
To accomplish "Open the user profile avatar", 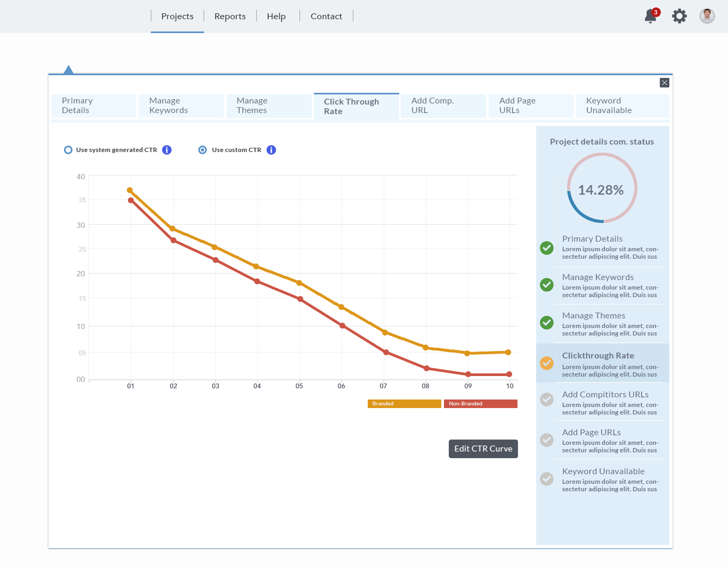I will [707, 16].
